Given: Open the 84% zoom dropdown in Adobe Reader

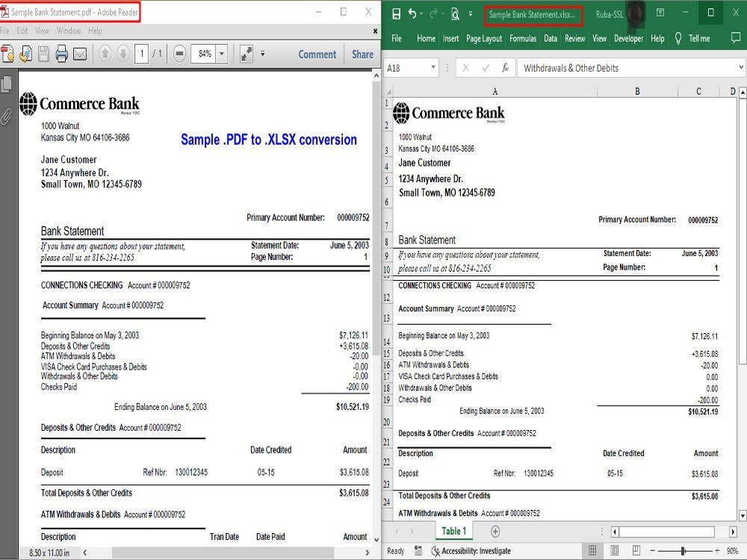Looking at the screenshot, I should click(x=222, y=54).
